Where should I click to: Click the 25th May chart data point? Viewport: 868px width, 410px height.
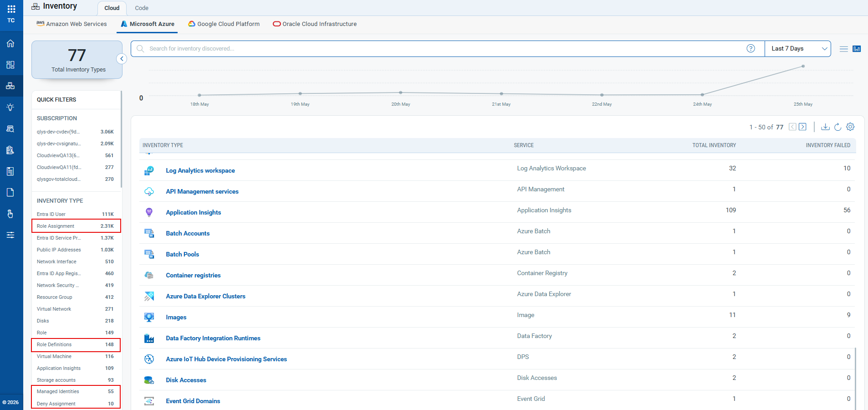point(803,67)
